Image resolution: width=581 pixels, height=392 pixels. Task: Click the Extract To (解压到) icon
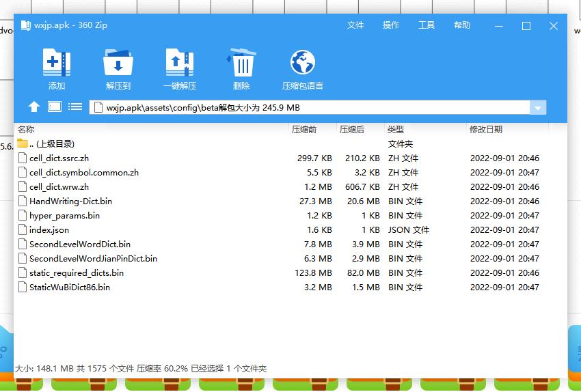point(118,63)
